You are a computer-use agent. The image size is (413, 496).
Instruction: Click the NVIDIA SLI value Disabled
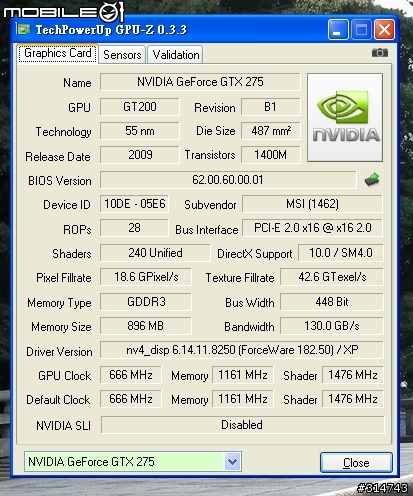coord(242,425)
